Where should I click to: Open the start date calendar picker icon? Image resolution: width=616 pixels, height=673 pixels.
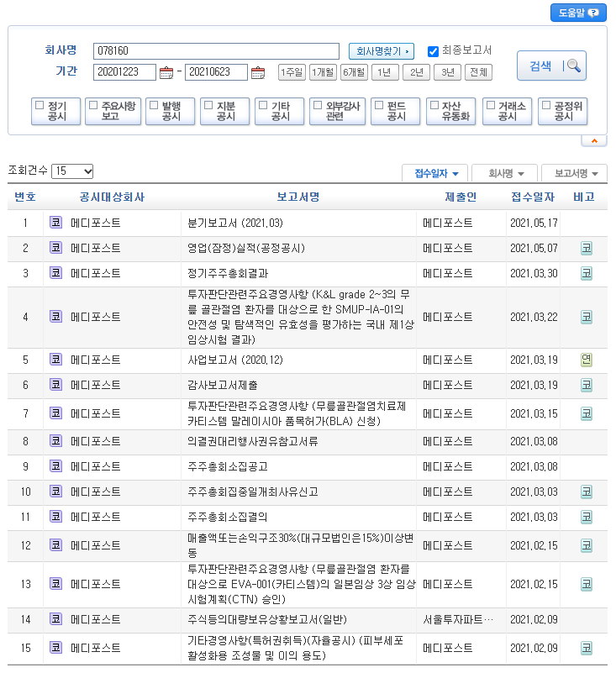(166, 72)
